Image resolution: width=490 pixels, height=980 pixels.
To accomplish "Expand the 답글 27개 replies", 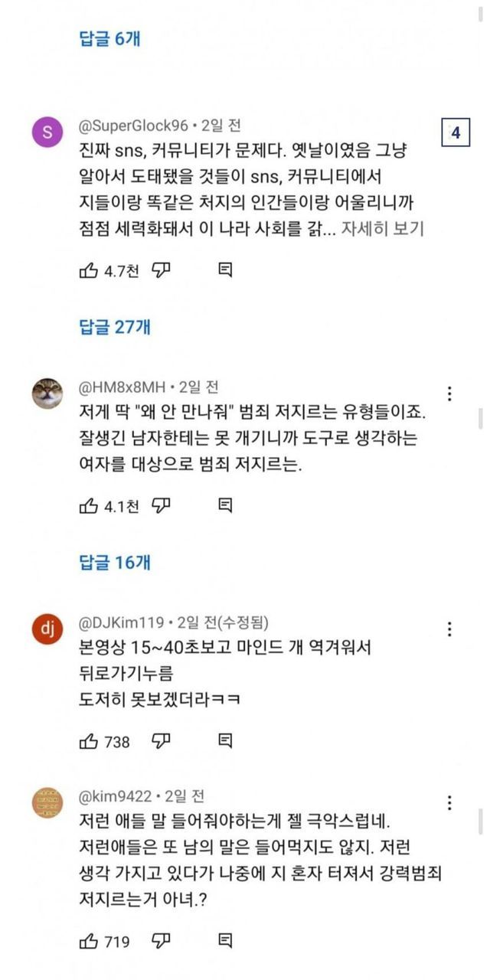I will pos(115,327).
